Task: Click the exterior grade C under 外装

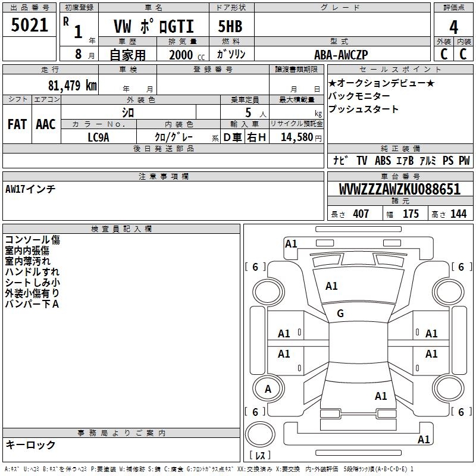Action: [444, 54]
